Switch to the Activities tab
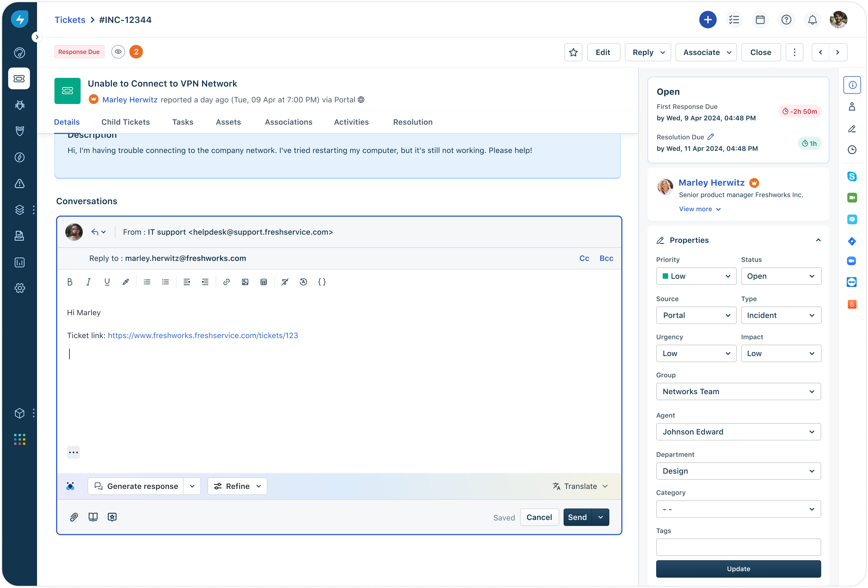Viewport: 868px width, 588px height. pyautogui.click(x=351, y=122)
